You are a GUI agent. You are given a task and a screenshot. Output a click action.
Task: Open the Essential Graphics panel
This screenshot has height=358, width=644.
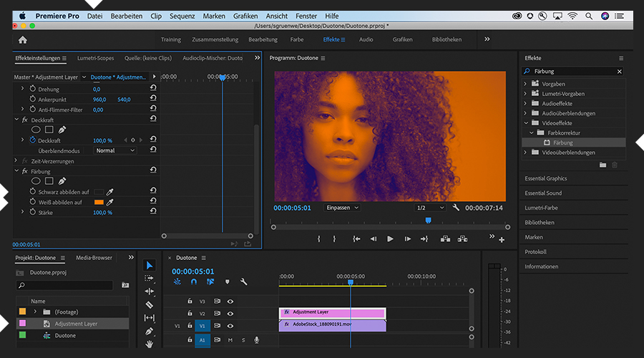[546, 178]
